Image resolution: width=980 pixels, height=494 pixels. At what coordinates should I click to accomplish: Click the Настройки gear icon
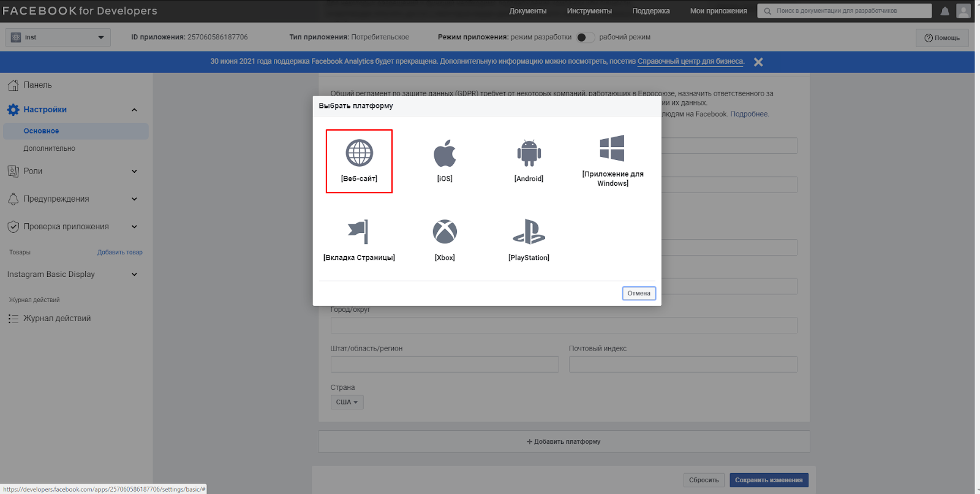pyautogui.click(x=13, y=110)
